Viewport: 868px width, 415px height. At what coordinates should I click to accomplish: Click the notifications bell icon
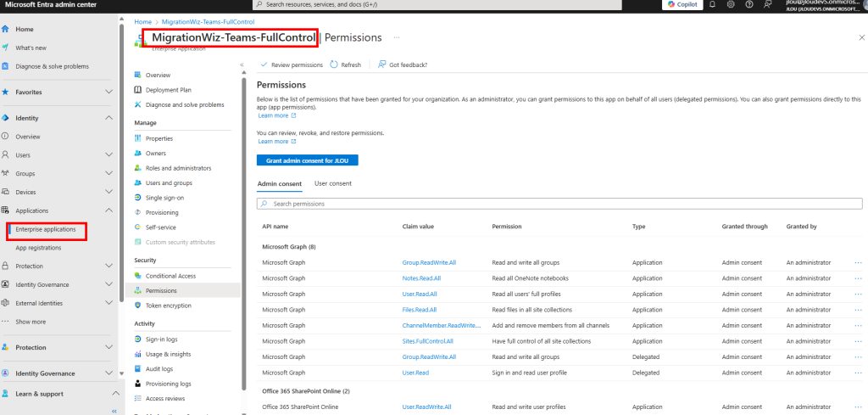pos(712,4)
